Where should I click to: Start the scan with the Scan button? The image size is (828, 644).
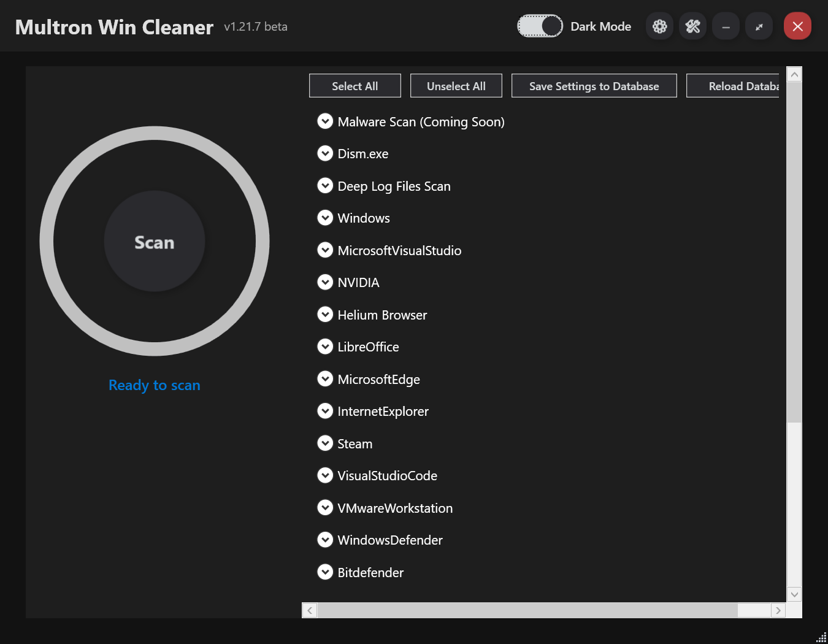(155, 242)
